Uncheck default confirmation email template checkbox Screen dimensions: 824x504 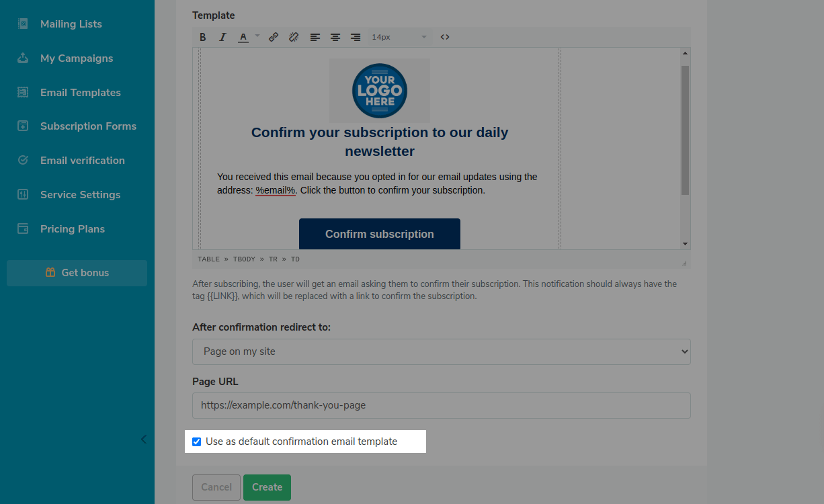pos(197,442)
